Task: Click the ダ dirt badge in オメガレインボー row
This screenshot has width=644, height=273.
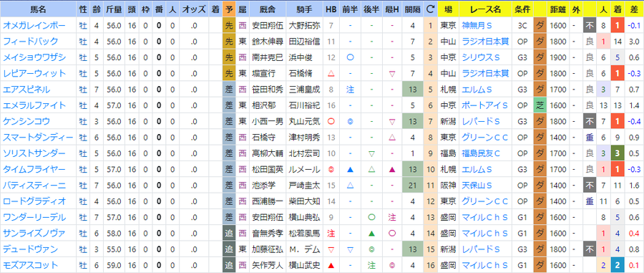Action: [540, 26]
